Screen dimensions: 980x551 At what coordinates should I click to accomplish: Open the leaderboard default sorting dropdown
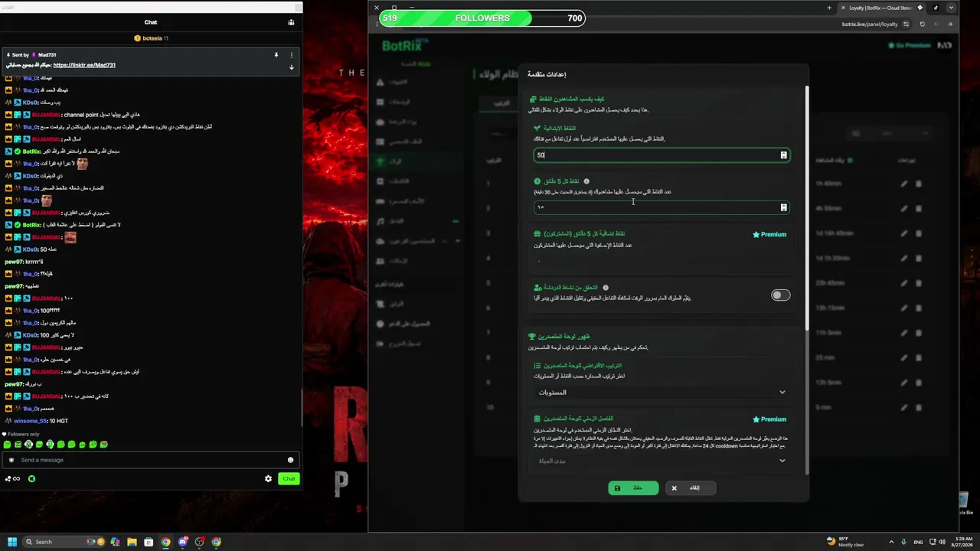point(661,393)
